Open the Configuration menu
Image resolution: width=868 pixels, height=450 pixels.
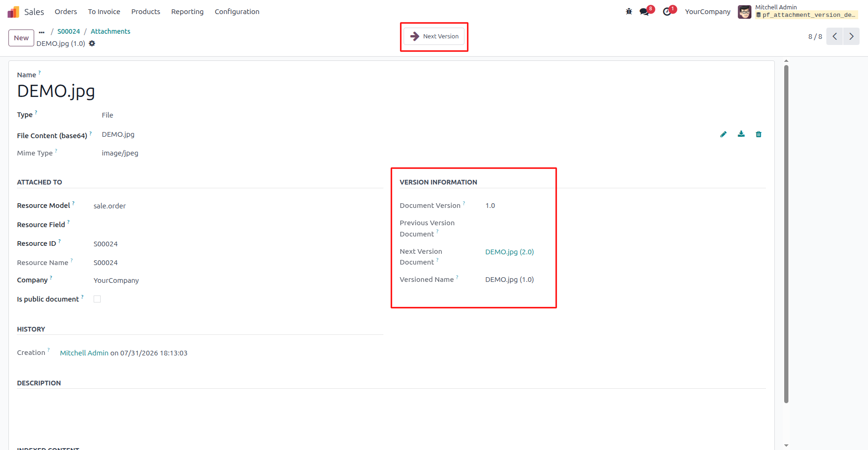click(x=237, y=12)
